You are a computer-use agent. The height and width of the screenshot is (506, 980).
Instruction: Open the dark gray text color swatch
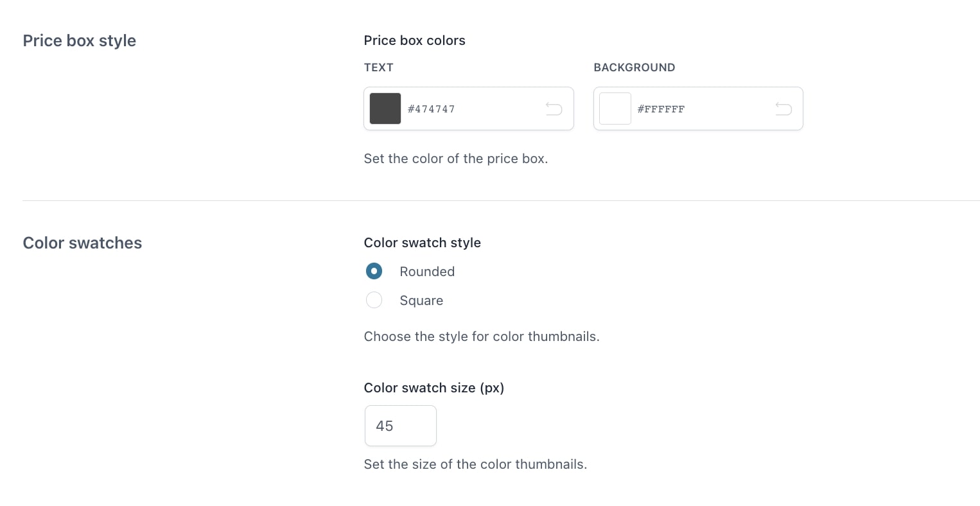pos(385,109)
